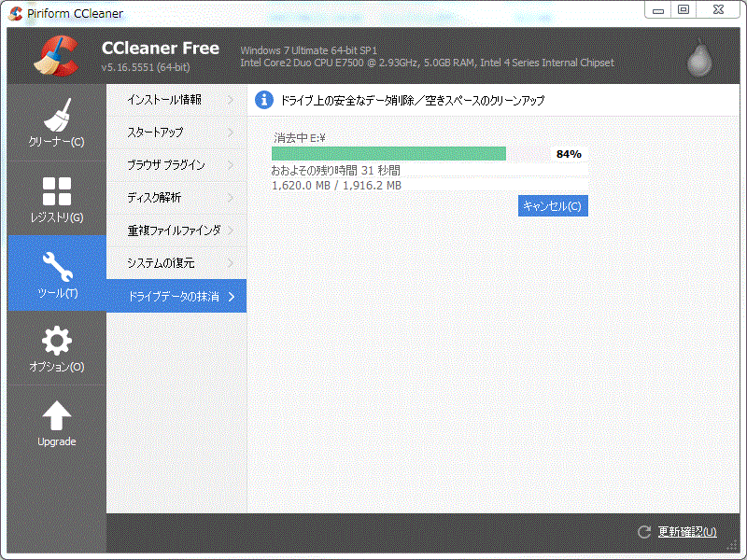Screen dimensions: 747x560
Task: Minimize the Piriform CCleaner window
Action: pos(658,10)
